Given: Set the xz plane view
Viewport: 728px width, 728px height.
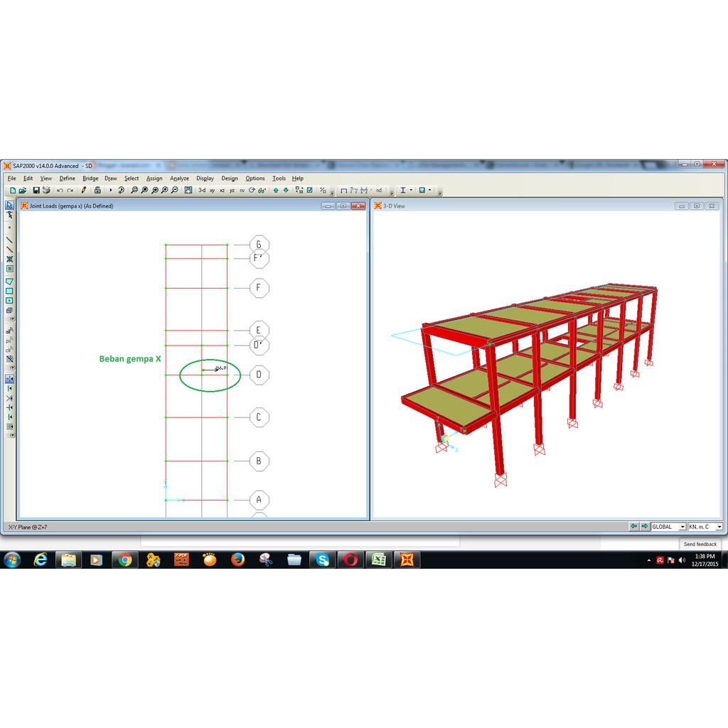Looking at the screenshot, I should pos(222,191).
